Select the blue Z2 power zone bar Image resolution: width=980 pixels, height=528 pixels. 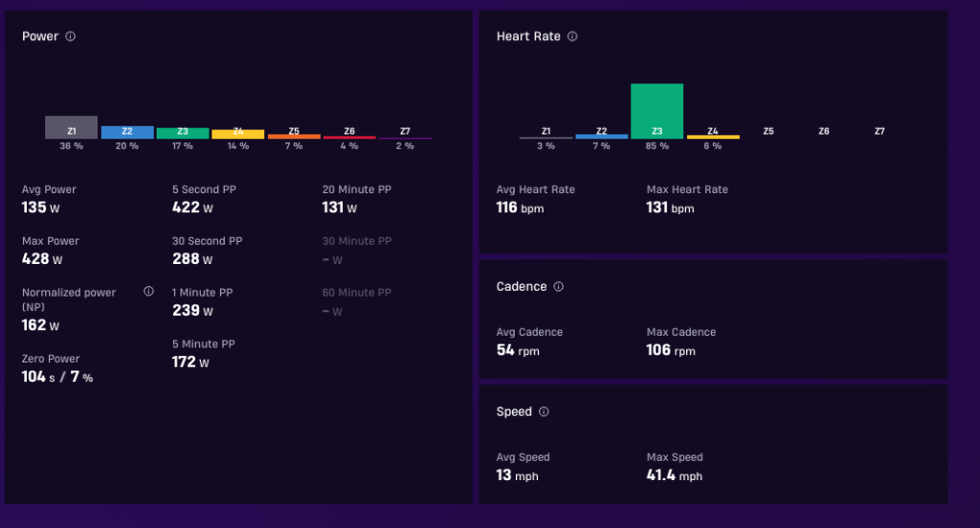click(127, 132)
